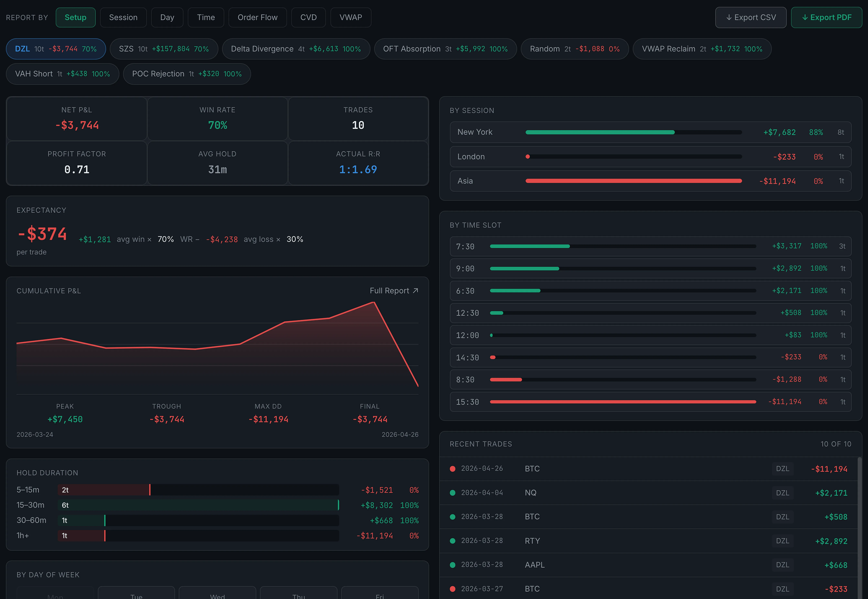Open the Day report tab
868x599 pixels.
click(167, 17)
